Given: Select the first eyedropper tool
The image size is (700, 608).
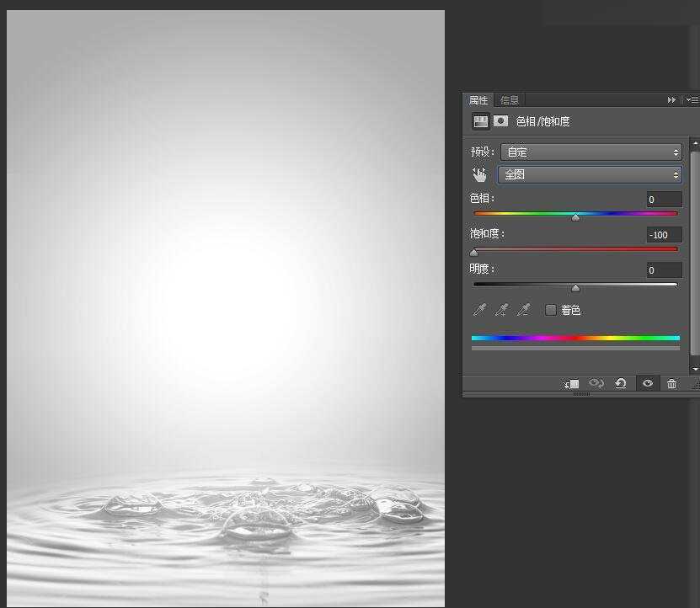Looking at the screenshot, I should (479, 310).
